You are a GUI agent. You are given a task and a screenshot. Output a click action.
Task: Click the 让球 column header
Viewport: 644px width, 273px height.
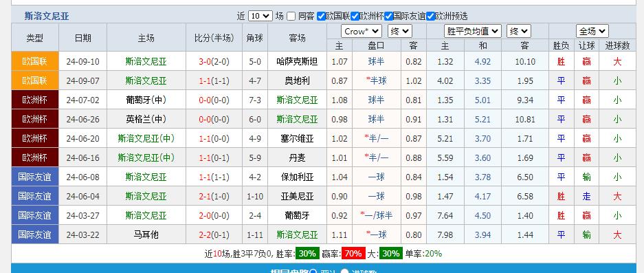tap(586, 45)
